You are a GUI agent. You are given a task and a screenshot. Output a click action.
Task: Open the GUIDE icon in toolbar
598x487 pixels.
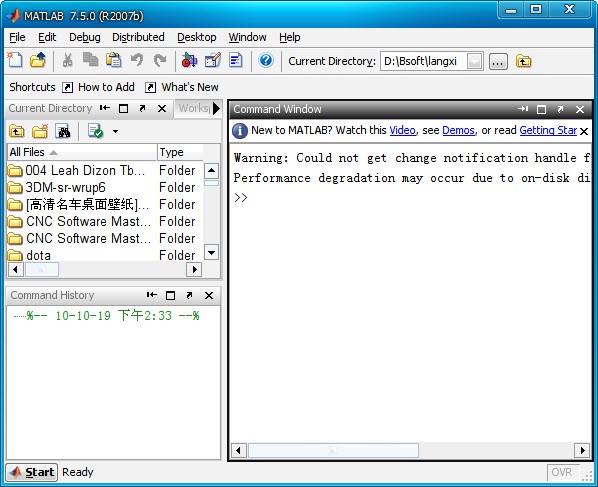click(212, 60)
